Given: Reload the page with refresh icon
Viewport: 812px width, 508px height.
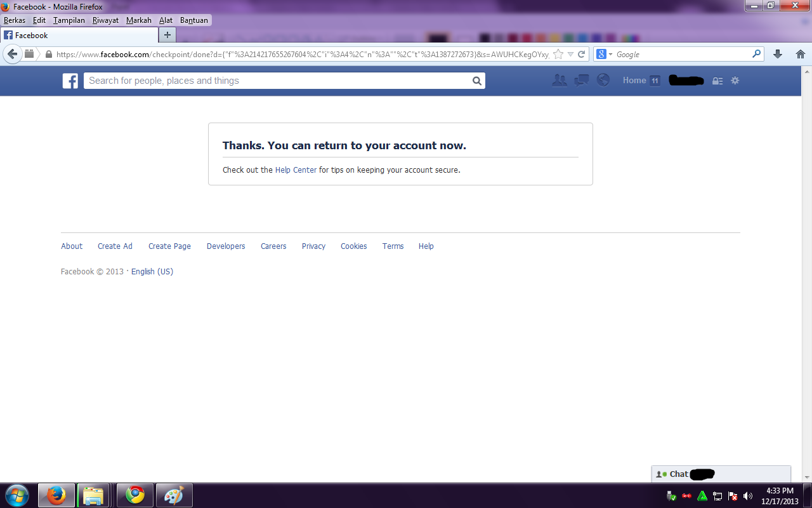Looking at the screenshot, I should point(581,54).
